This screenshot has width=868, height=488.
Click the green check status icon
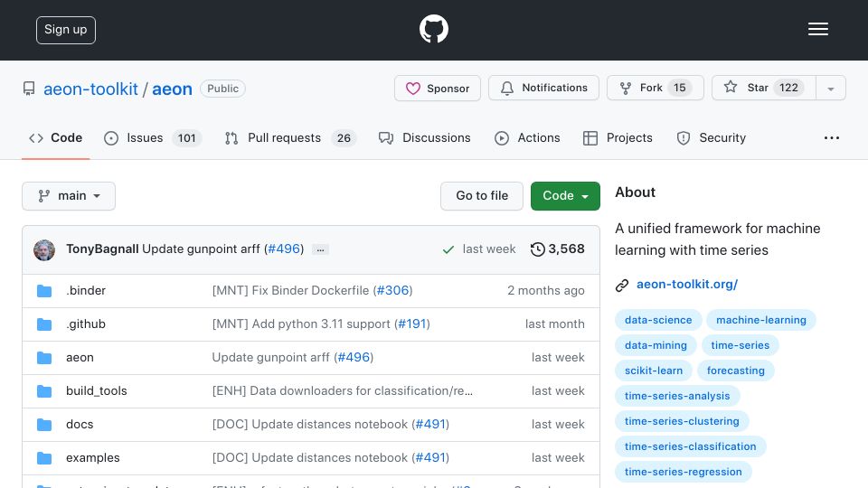point(448,250)
